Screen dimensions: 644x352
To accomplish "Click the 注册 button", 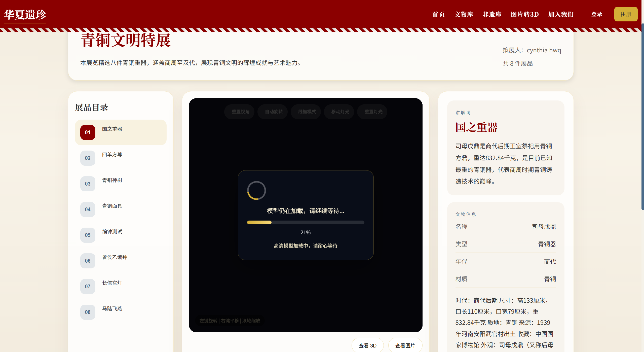I will click(626, 14).
